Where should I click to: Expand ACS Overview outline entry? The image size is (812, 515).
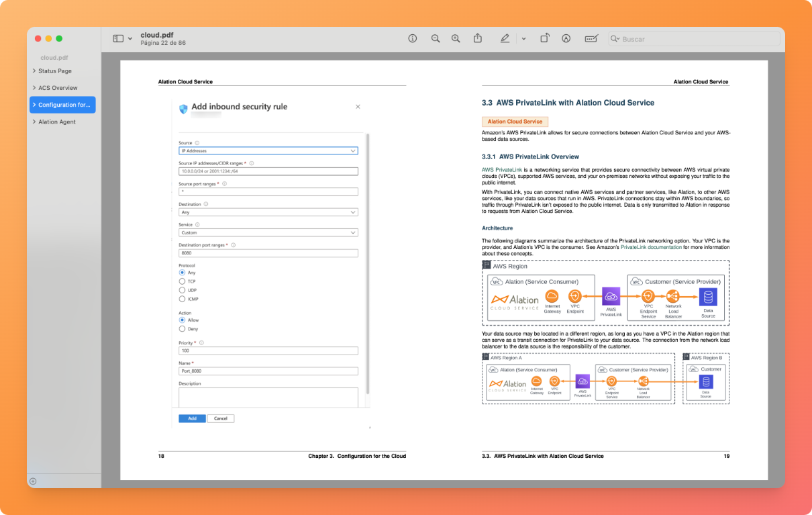click(34, 87)
